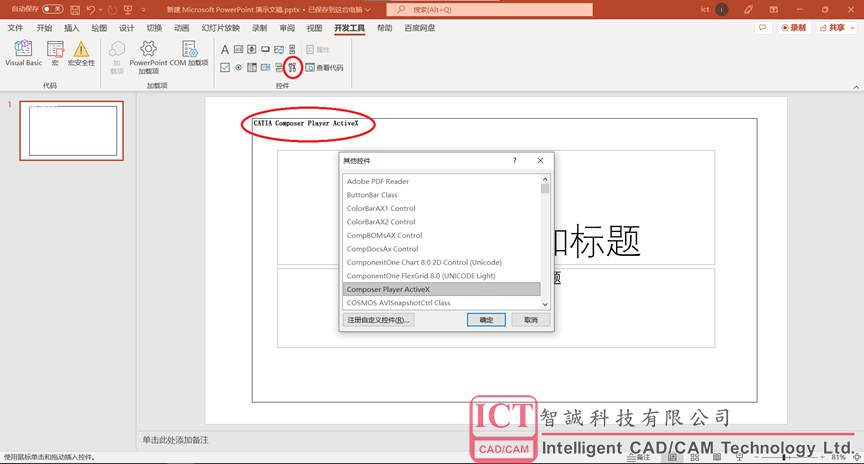Screen dimensions: 864x464
Task: Click Register Custom Control (注册自定义控件)
Action: point(379,320)
